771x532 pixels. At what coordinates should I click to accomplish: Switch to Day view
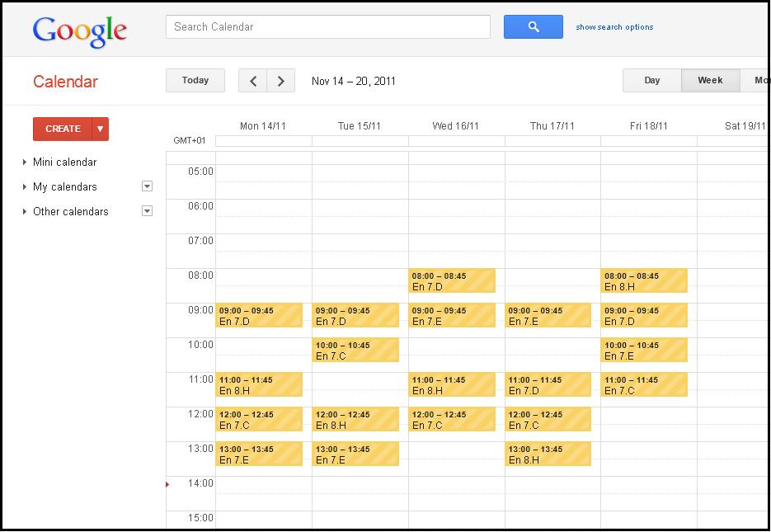(651, 81)
